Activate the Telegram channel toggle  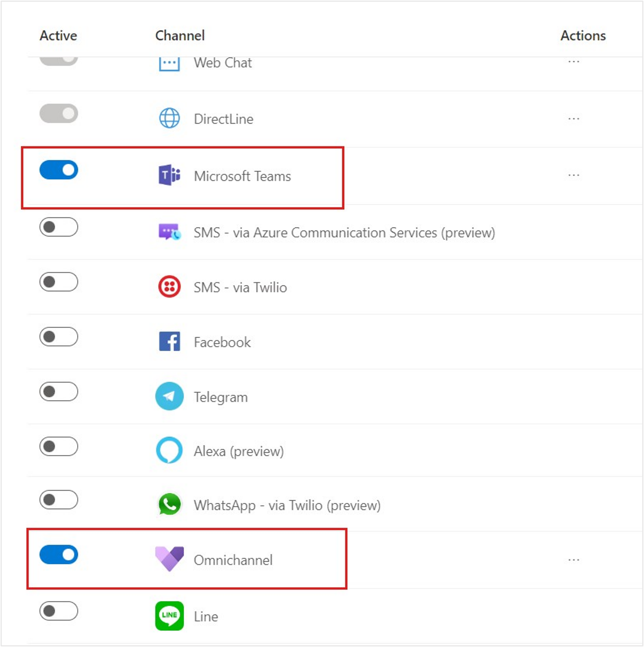59,392
